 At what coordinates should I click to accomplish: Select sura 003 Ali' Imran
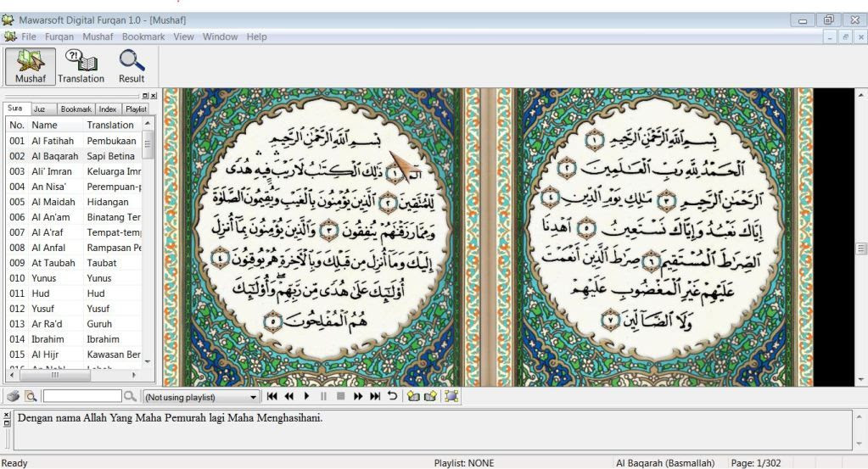74,171
